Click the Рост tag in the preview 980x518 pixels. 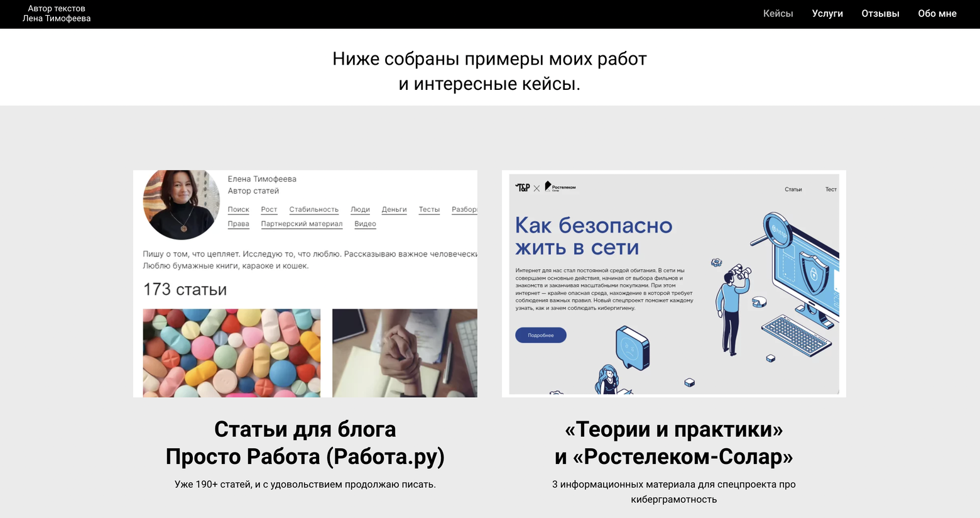269,209
